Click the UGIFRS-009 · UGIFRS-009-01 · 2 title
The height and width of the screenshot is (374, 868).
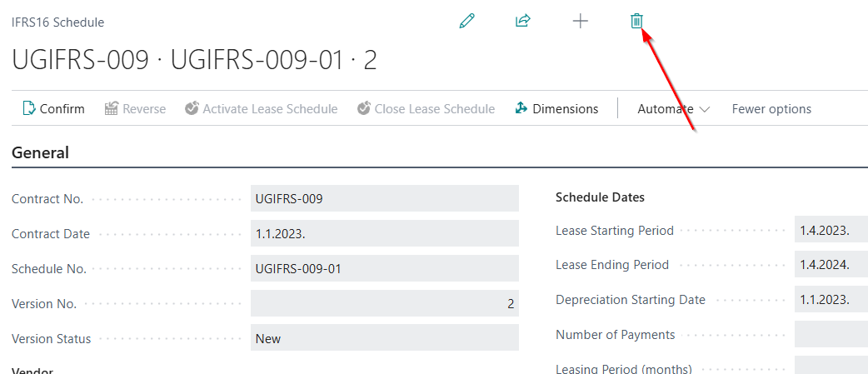[x=194, y=60]
